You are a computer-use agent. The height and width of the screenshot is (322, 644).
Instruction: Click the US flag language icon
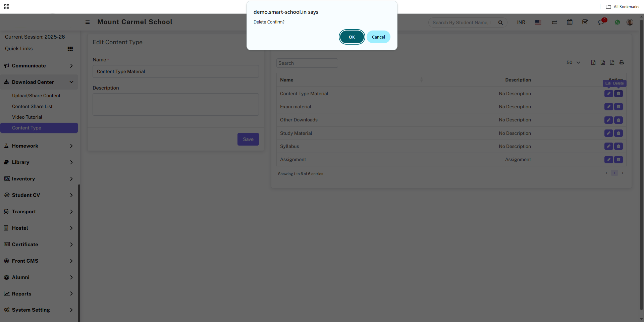tap(538, 22)
